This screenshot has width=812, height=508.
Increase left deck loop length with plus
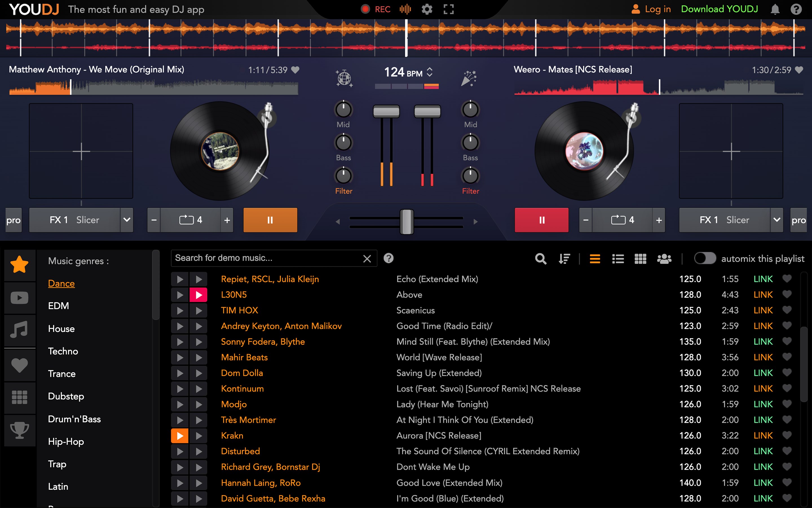pos(227,220)
